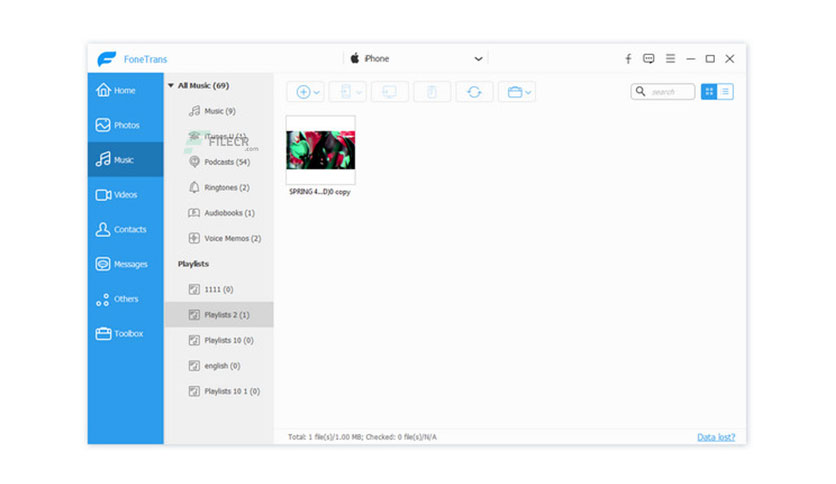
Task: Select Music (9) category
Action: (x=219, y=111)
